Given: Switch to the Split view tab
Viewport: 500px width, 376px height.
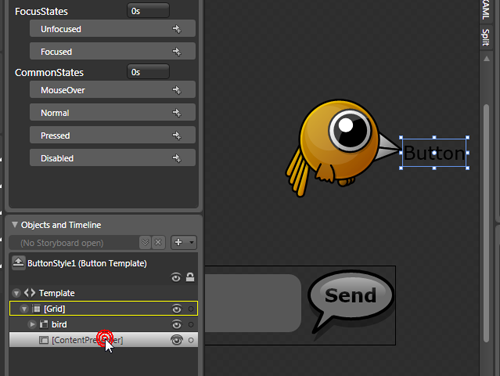Looking at the screenshot, I should tap(486, 37).
